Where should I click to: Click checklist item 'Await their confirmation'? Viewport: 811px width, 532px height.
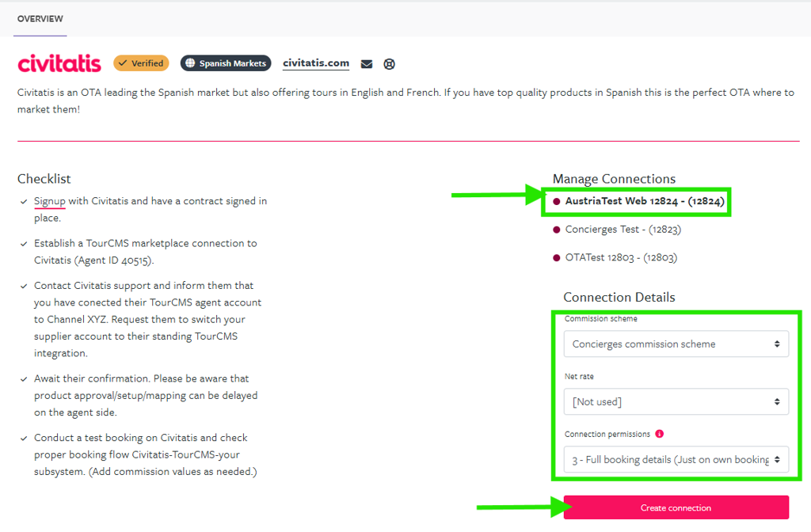point(146,396)
